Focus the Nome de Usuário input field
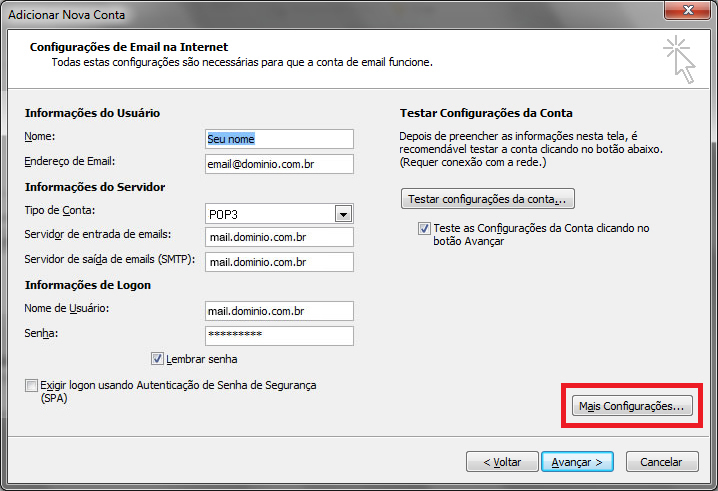 click(x=278, y=311)
